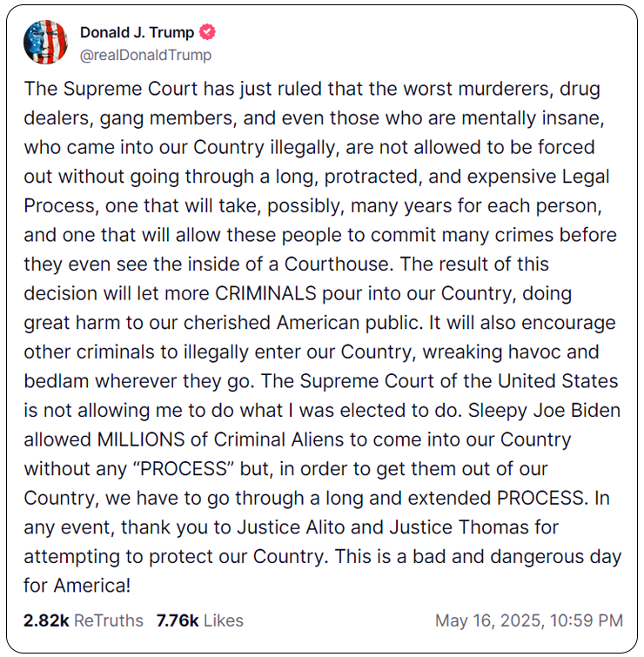The width and height of the screenshot is (644, 657).
Task: Click the closing words for America!
Action: [77, 586]
